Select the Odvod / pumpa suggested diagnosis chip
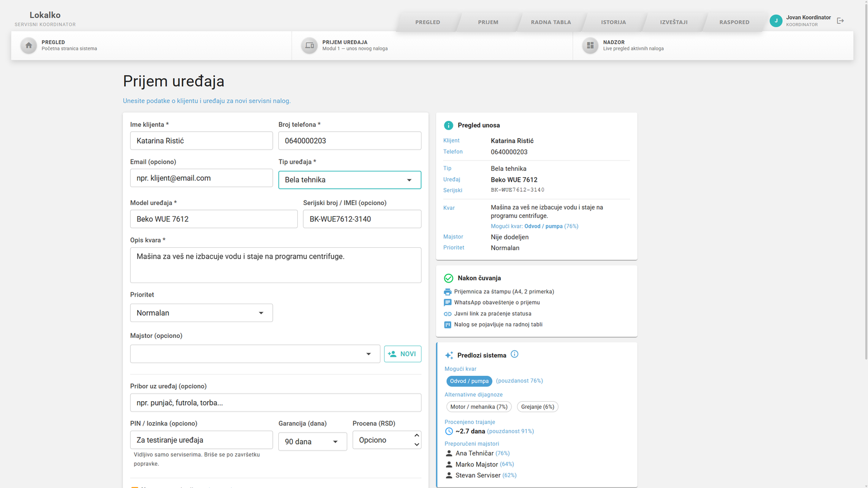Image resolution: width=868 pixels, height=488 pixels. (x=469, y=381)
